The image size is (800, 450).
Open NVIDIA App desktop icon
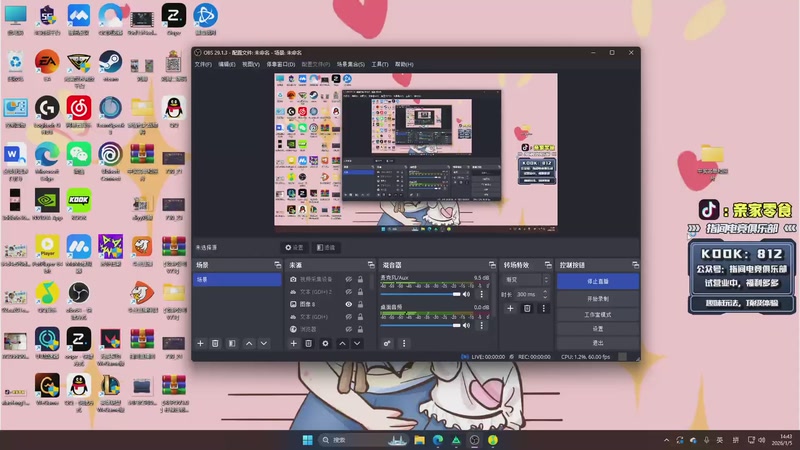47,204
